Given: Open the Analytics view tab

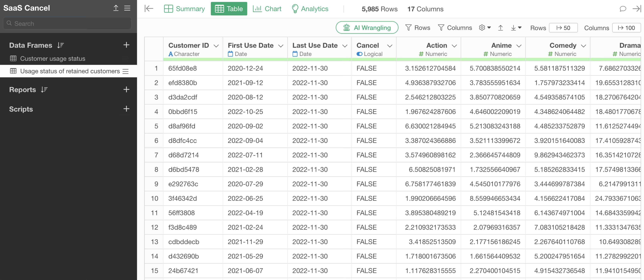Looking at the screenshot, I should click(x=310, y=9).
